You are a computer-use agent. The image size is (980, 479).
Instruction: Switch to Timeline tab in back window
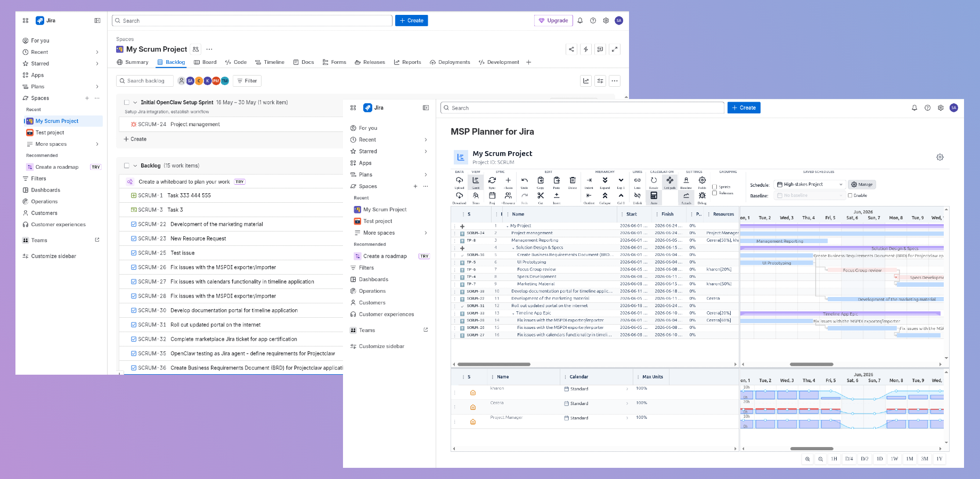[269, 62]
